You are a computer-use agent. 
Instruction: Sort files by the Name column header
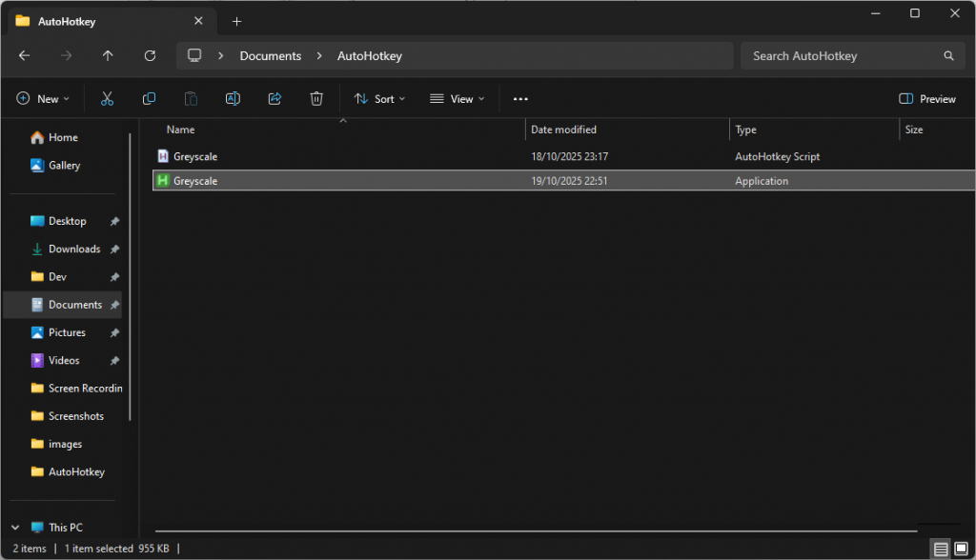[x=180, y=130]
